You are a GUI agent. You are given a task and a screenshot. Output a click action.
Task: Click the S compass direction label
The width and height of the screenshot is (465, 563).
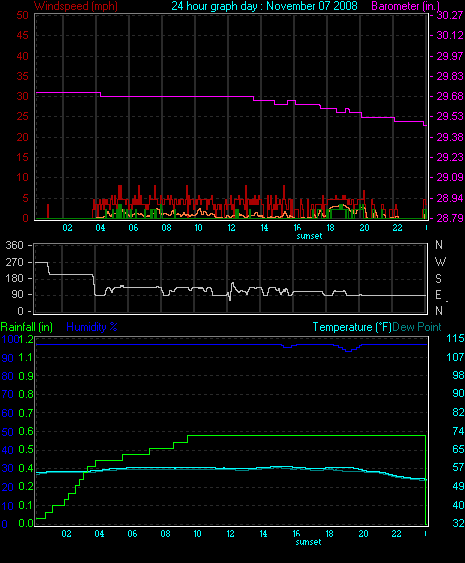pyautogui.click(x=438, y=278)
